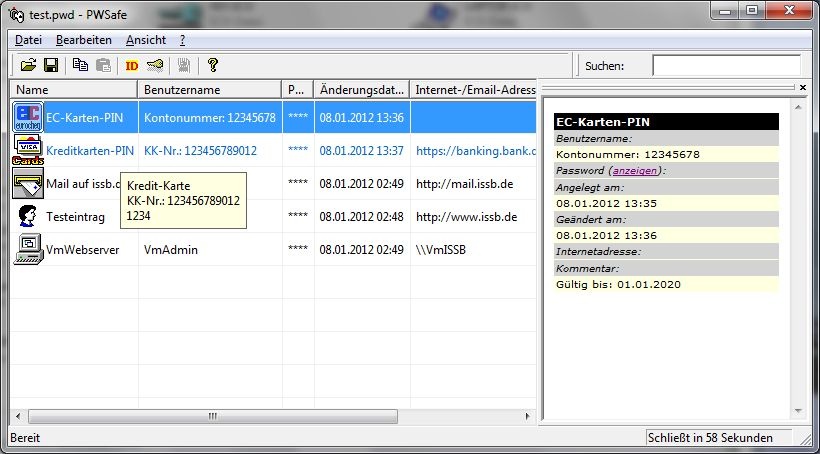Open the Datei menu
The width and height of the screenshot is (820, 454).
point(28,40)
